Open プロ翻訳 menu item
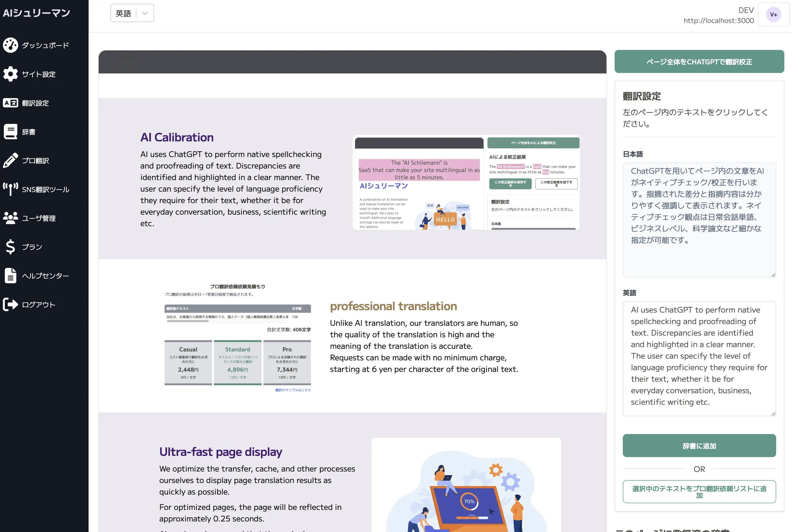The height and width of the screenshot is (532, 792). pyautogui.click(x=35, y=160)
